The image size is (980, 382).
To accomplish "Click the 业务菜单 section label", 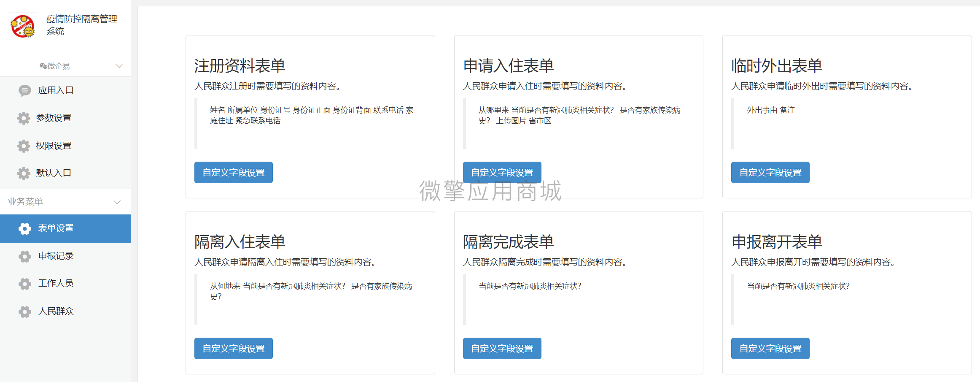I will click(25, 202).
